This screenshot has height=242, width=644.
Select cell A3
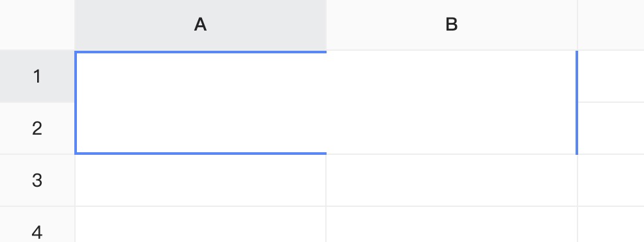(200, 180)
